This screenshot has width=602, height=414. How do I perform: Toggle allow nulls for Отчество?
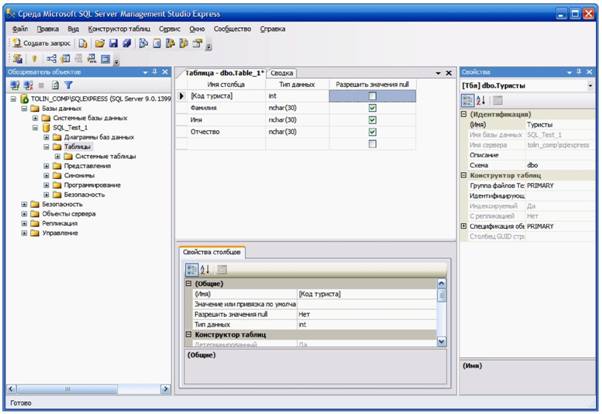tap(372, 132)
